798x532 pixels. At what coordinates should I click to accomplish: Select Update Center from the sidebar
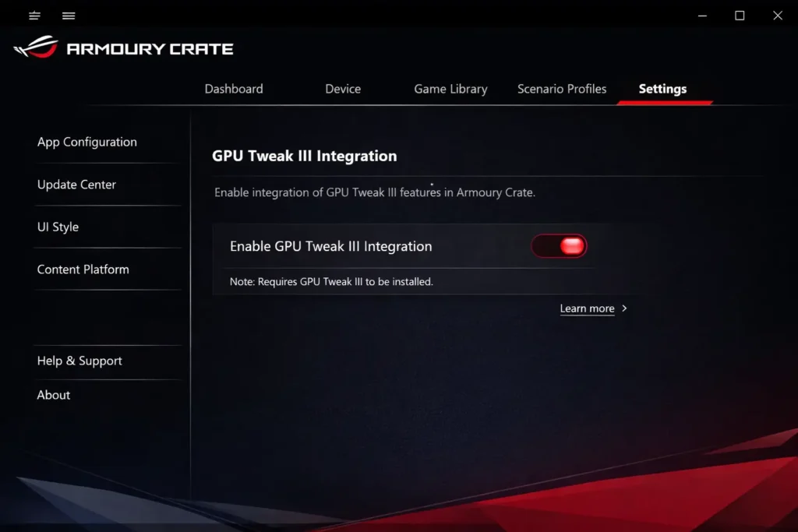click(x=76, y=185)
